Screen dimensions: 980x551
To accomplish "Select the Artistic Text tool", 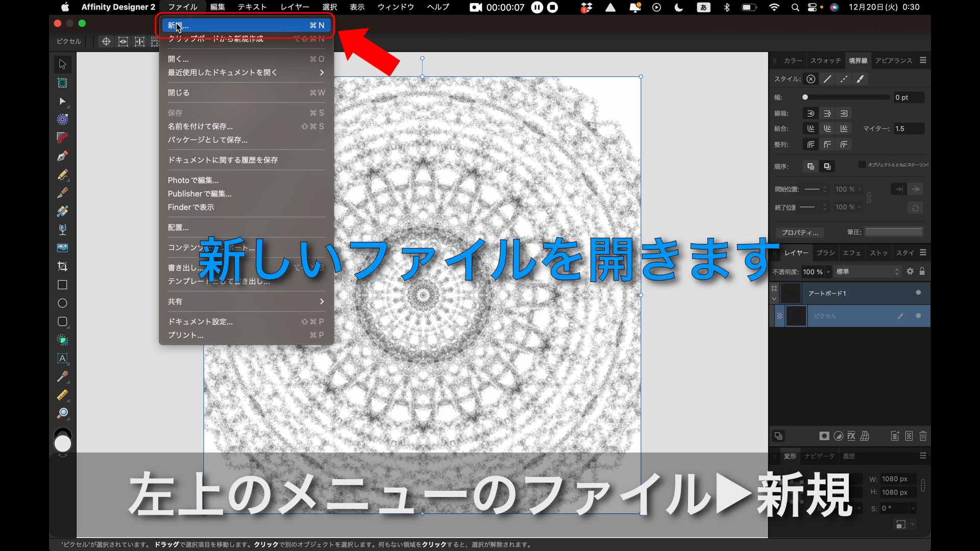I will coord(62,359).
